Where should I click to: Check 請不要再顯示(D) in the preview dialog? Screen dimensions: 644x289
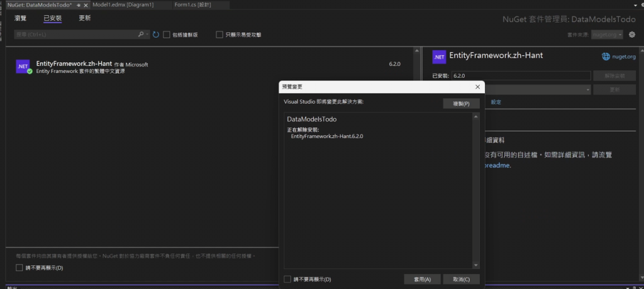pos(287,279)
